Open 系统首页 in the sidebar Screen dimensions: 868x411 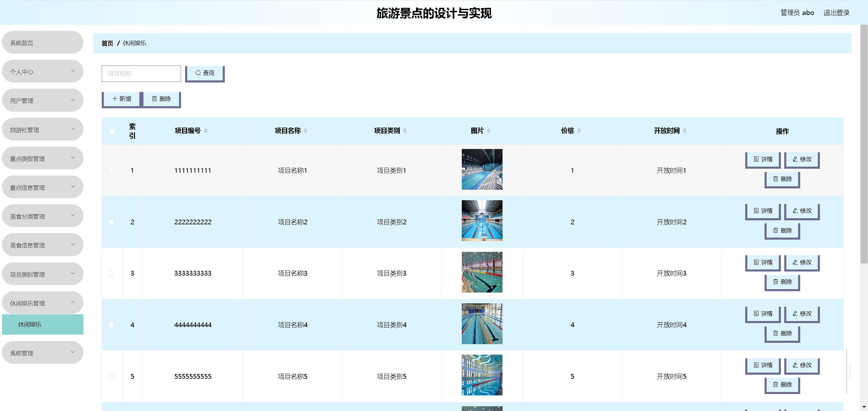click(42, 43)
